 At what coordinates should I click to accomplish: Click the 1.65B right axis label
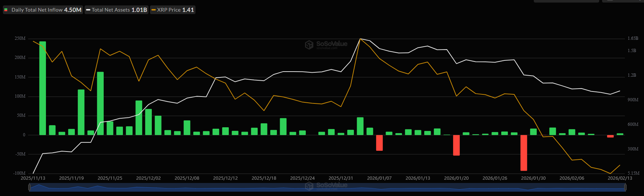point(632,38)
